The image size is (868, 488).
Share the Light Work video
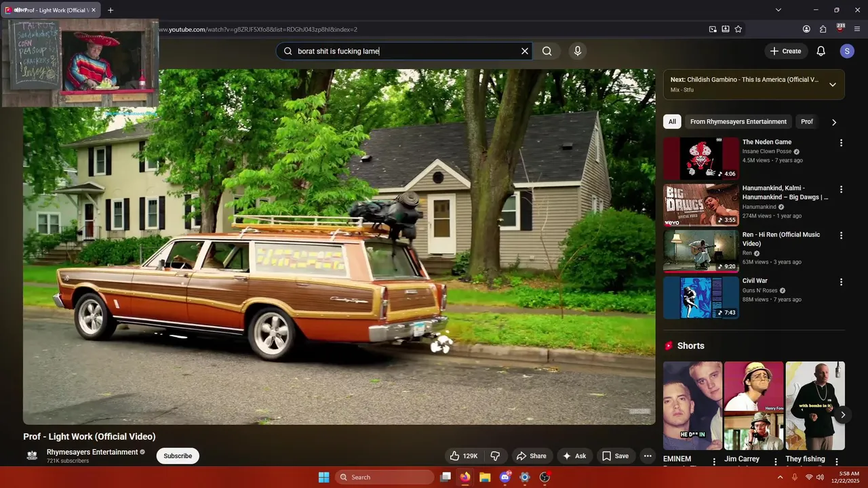(x=532, y=456)
